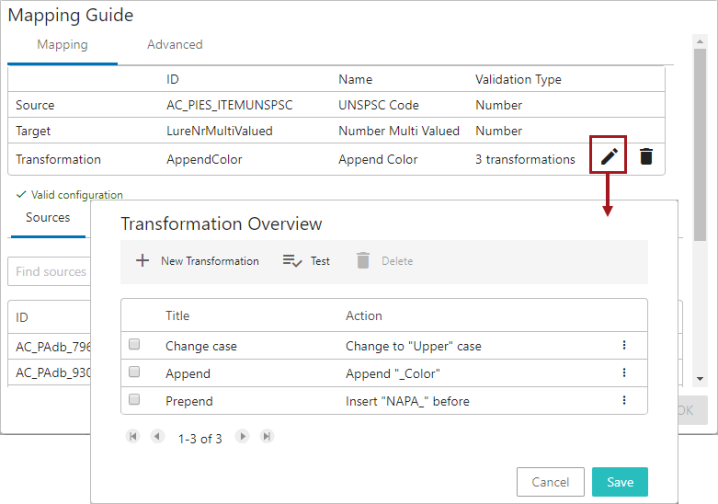Click the Prepend title cell
The image size is (718, 504).
pyautogui.click(x=189, y=401)
